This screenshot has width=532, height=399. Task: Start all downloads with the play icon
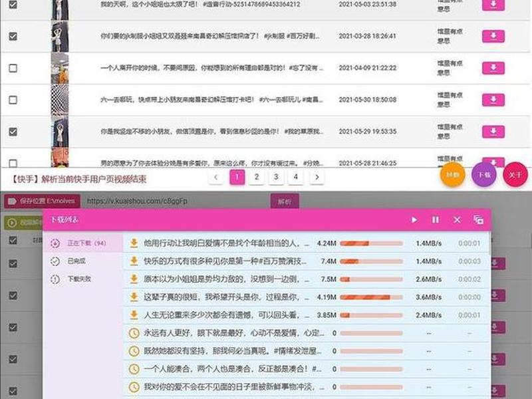(x=414, y=220)
